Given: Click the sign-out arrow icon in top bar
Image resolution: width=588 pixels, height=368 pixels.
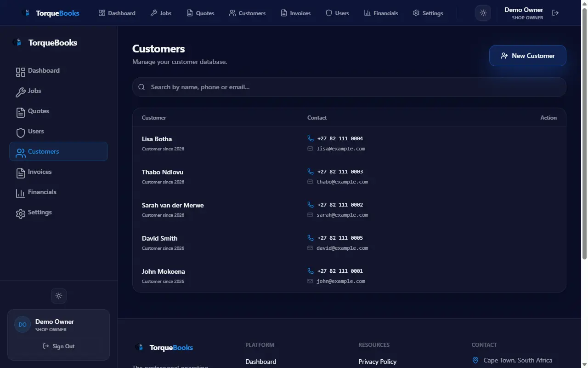Looking at the screenshot, I should click(555, 13).
